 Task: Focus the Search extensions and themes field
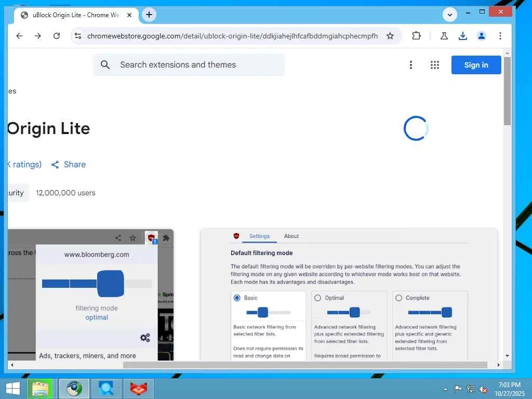click(x=189, y=65)
